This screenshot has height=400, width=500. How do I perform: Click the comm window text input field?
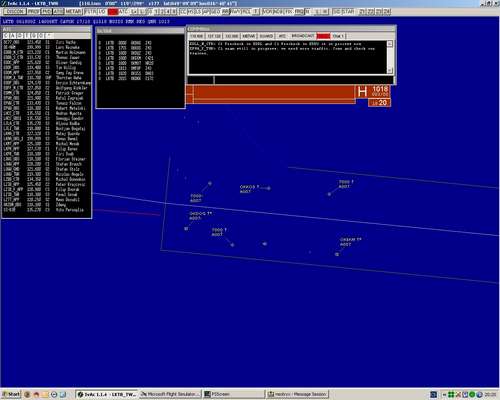click(303, 80)
